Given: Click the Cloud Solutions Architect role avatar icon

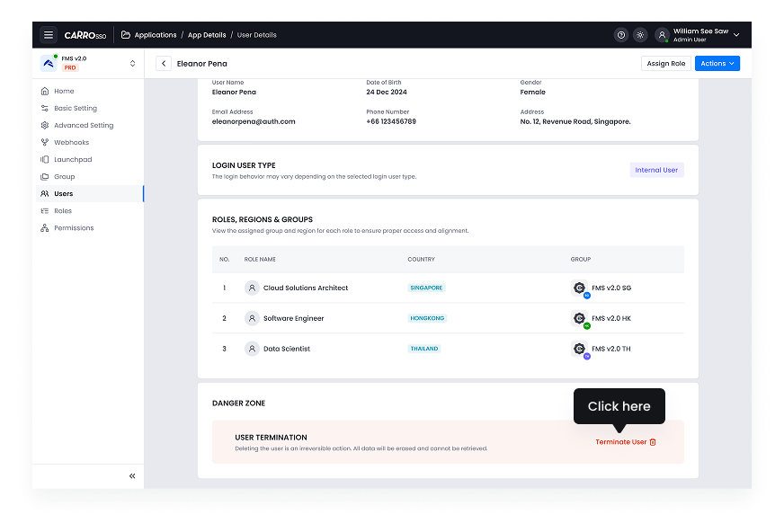Looking at the screenshot, I should click(x=252, y=288).
